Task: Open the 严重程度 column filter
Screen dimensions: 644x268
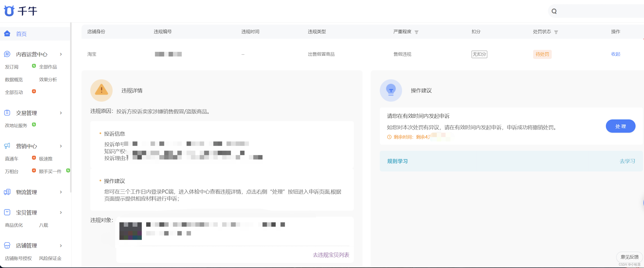Action: point(416,32)
